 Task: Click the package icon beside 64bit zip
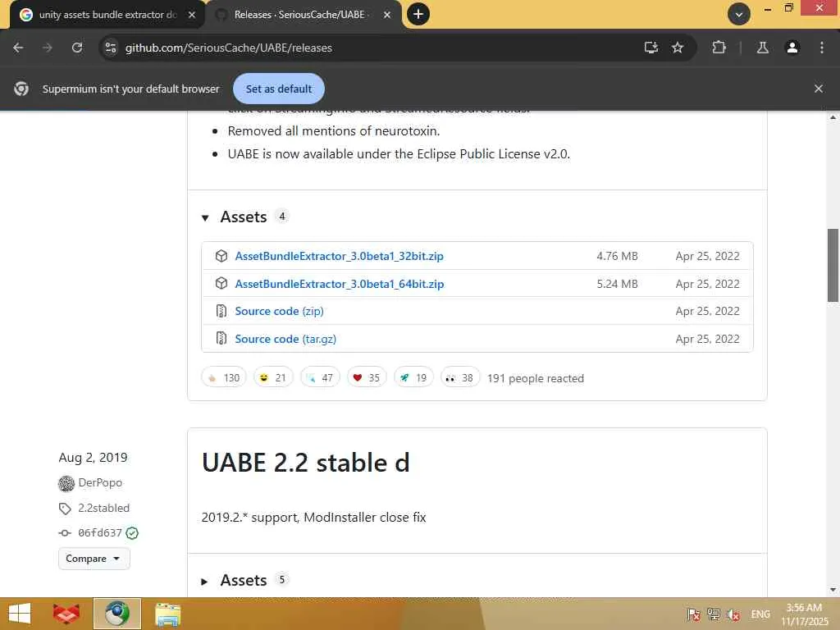click(x=221, y=283)
